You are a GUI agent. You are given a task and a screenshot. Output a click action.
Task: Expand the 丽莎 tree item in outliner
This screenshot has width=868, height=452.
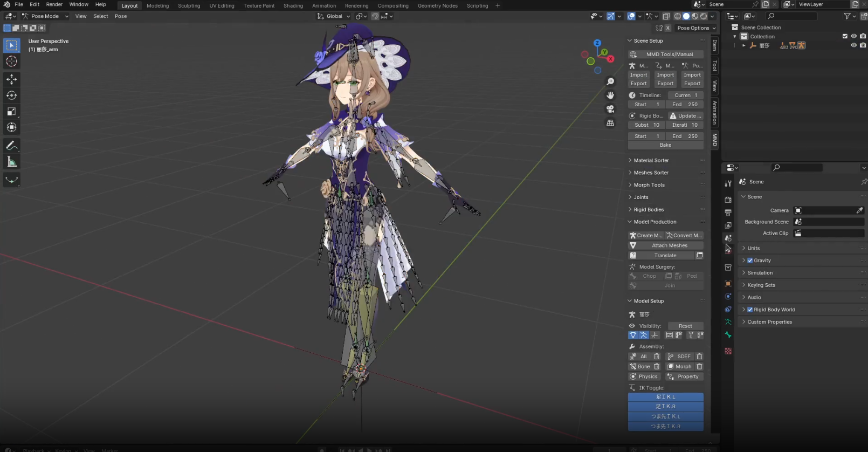pyautogui.click(x=743, y=46)
